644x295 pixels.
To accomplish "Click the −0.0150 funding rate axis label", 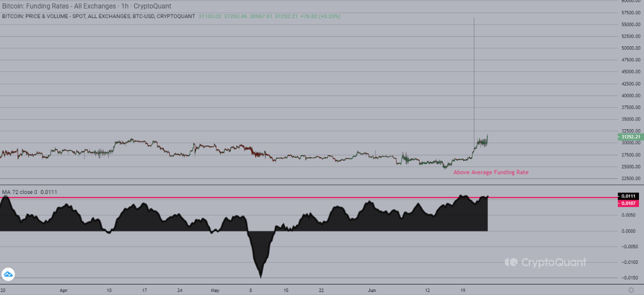I will tap(629, 278).
